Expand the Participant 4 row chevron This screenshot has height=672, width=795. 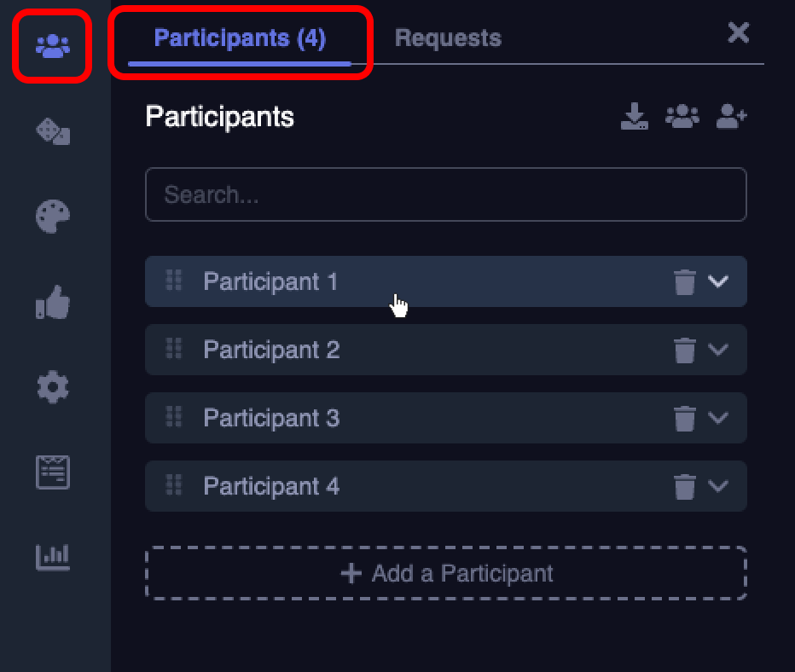(x=718, y=486)
